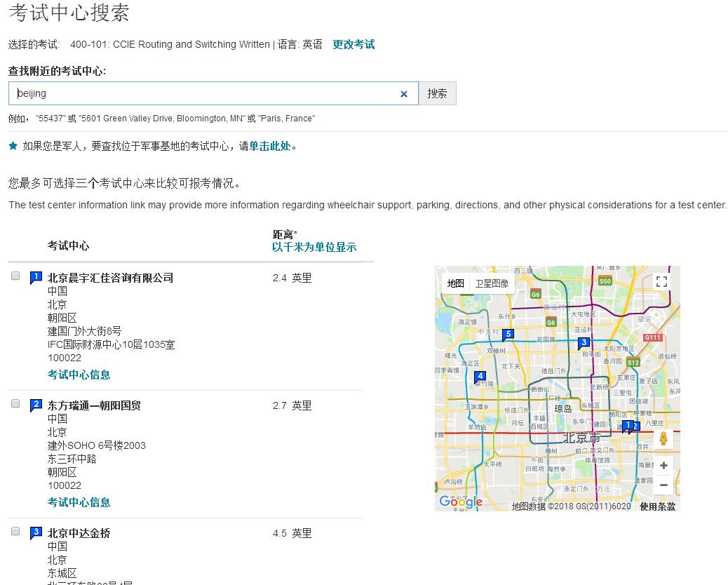The height and width of the screenshot is (585, 728).
Task: Select the 4.5 英里 distance text
Action: pyautogui.click(x=292, y=534)
